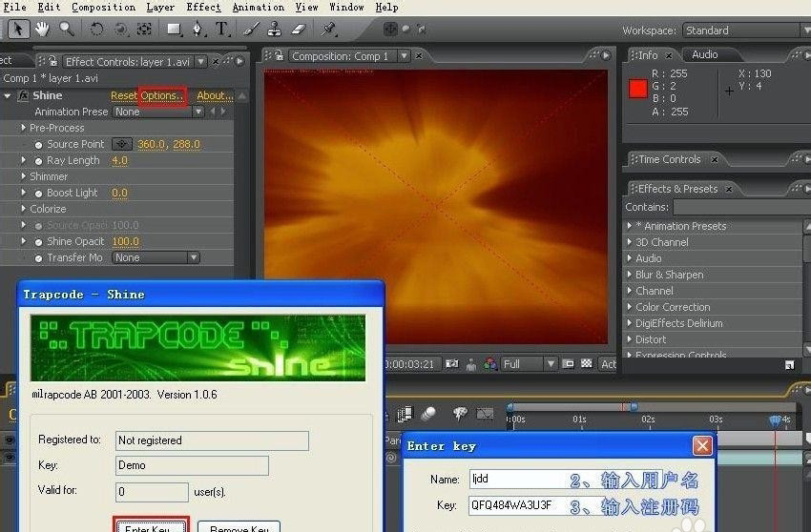This screenshot has width=811, height=532.
Task: Click the current time indicator in timeline
Action: click(775, 419)
